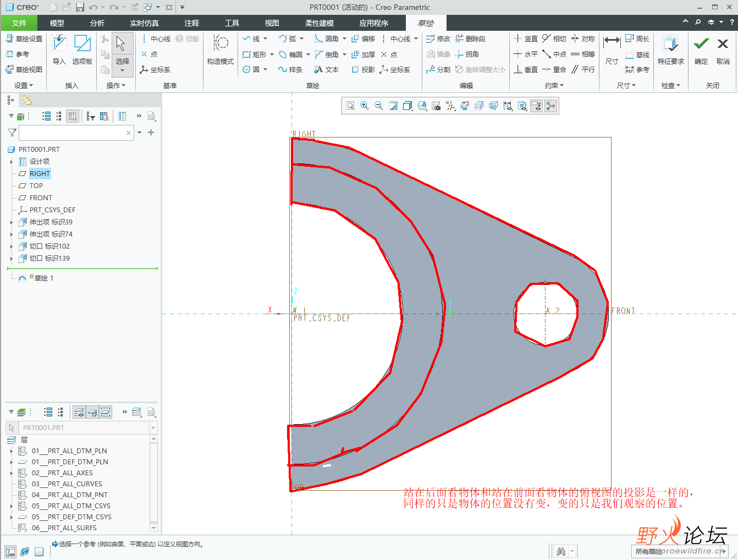Click the 草绘视图 sketch view button

coord(24,69)
